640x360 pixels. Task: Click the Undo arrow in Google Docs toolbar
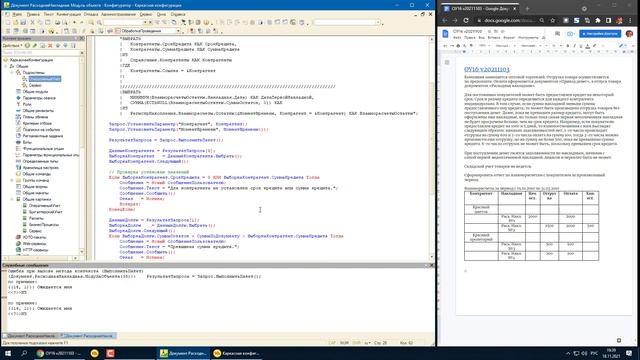click(x=445, y=46)
